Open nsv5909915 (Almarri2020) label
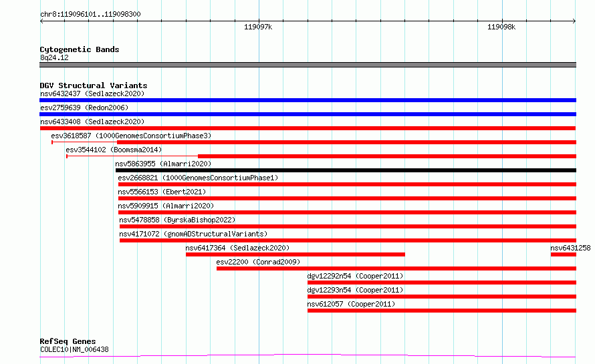The image size is (595, 364). [166, 206]
